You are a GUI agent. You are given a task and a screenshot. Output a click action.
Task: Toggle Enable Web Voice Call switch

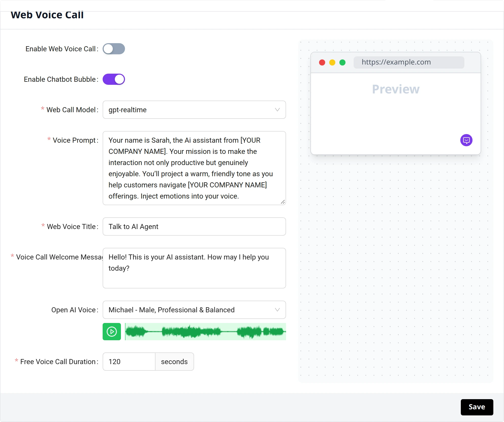point(114,49)
